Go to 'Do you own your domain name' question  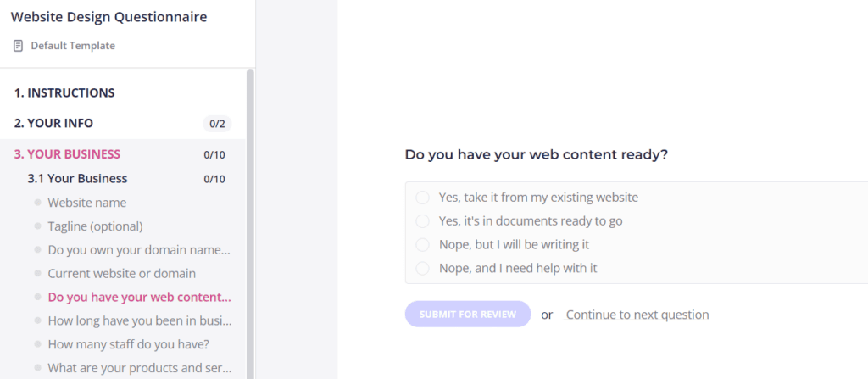click(139, 250)
